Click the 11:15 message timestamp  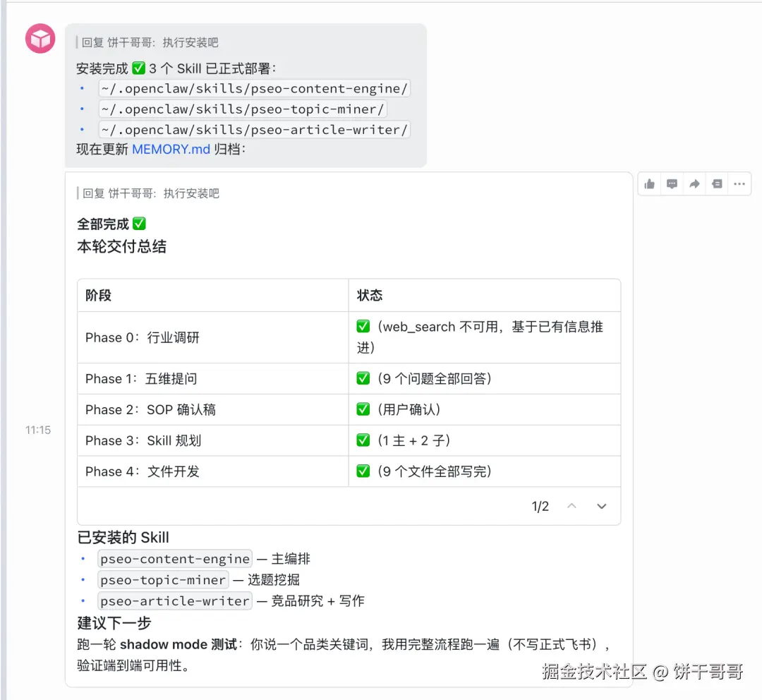(38, 430)
